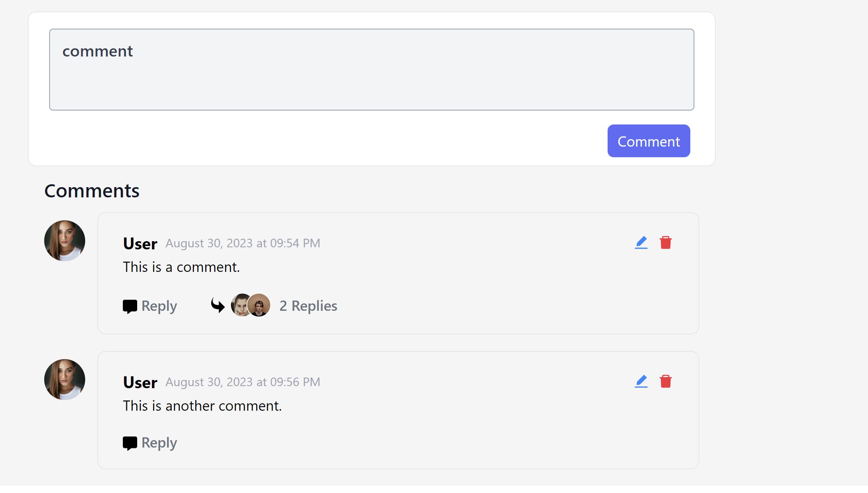Click the edit pencil on first comment

click(x=641, y=242)
